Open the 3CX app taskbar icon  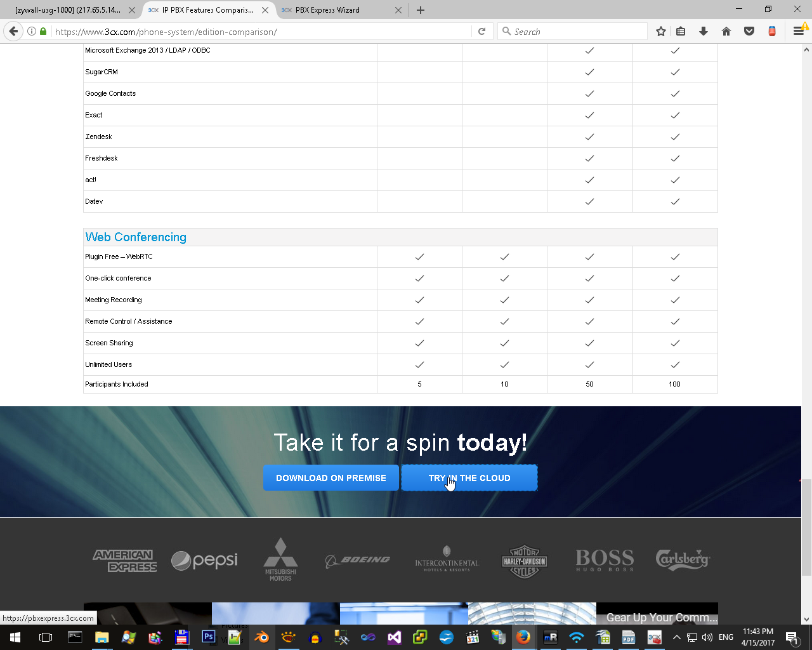pyautogui.click(x=655, y=637)
